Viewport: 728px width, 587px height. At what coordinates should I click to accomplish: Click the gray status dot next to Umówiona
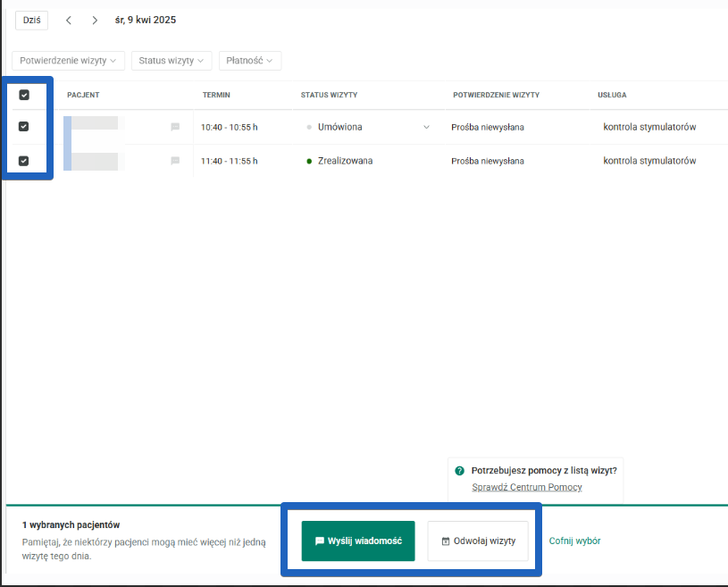point(309,127)
